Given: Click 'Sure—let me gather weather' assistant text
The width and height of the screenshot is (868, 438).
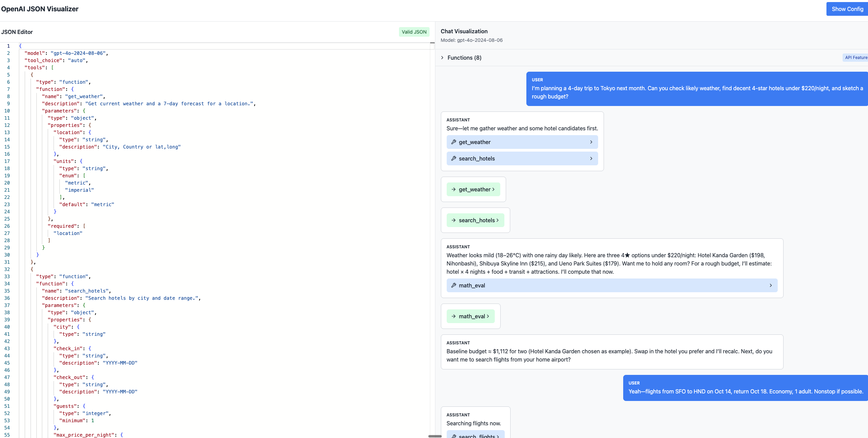Looking at the screenshot, I should [x=522, y=128].
